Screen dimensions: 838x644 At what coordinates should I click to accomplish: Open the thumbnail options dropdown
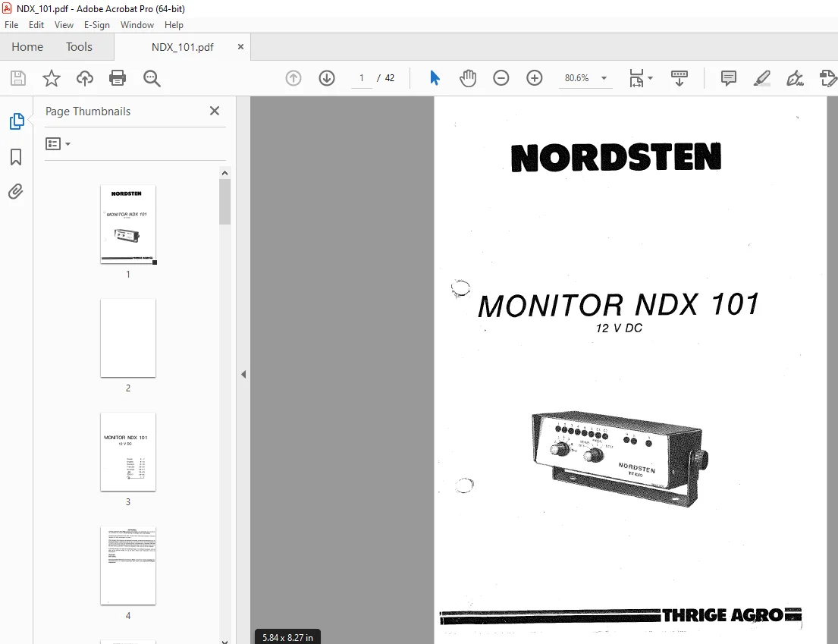[58, 144]
